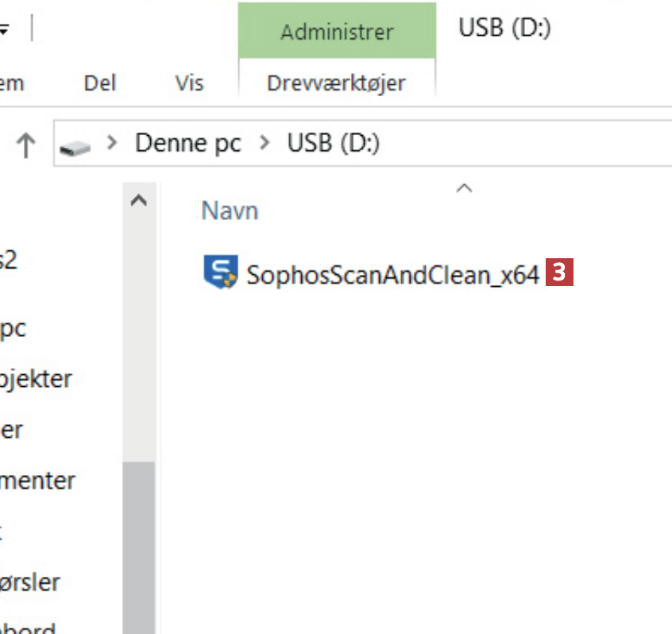Switch to the Del ribbon tab
672x634 pixels.
pyautogui.click(x=100, y=83)
